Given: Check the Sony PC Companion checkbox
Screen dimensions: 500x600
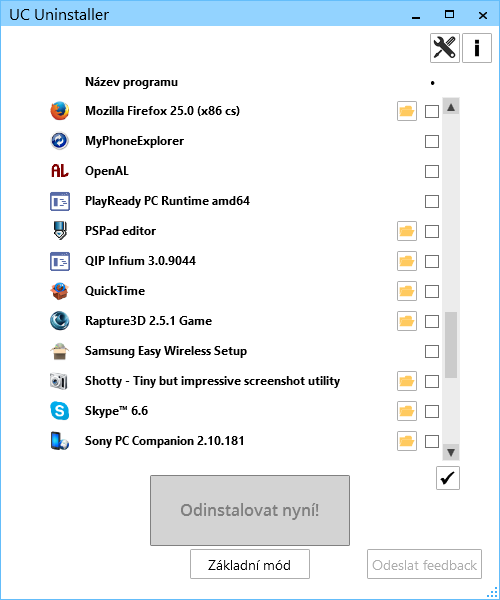Looking at the screenshot, I should [432, 441].
